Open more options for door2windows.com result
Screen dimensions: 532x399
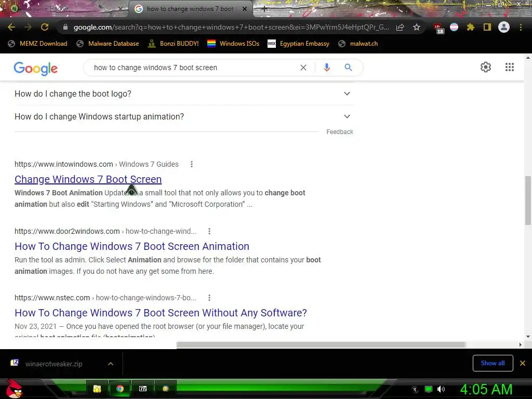(x=209, y=231)
